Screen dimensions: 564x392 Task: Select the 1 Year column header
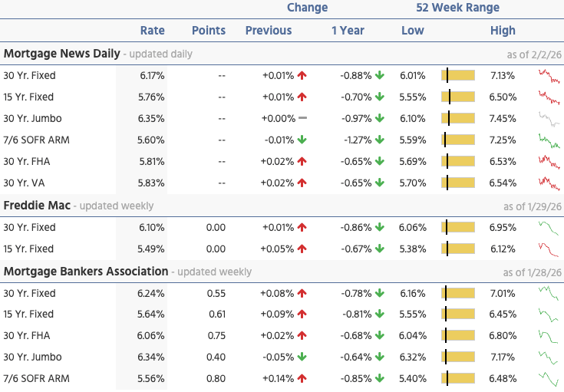[348, 31]
